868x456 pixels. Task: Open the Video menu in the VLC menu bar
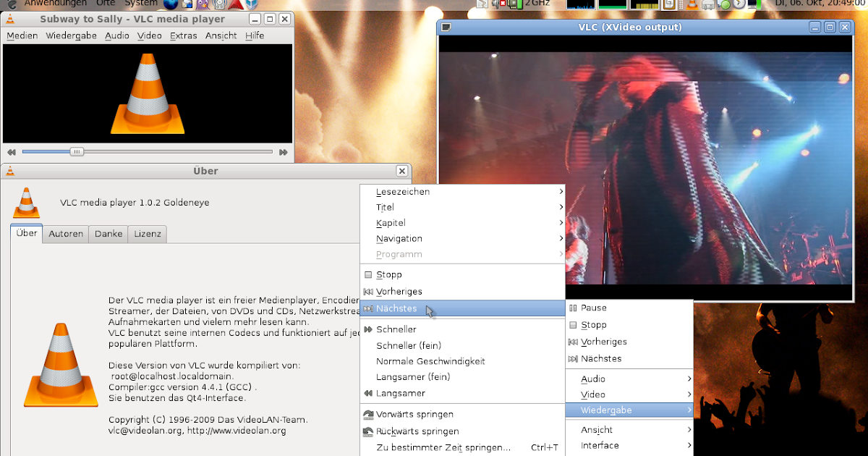pos(150,35)
